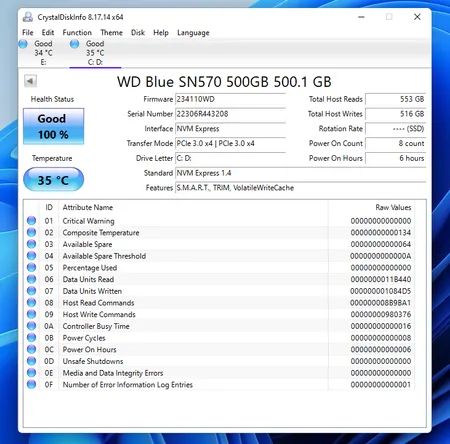Select the Unsafe Shutdowns attribute name

click(93, 361)
